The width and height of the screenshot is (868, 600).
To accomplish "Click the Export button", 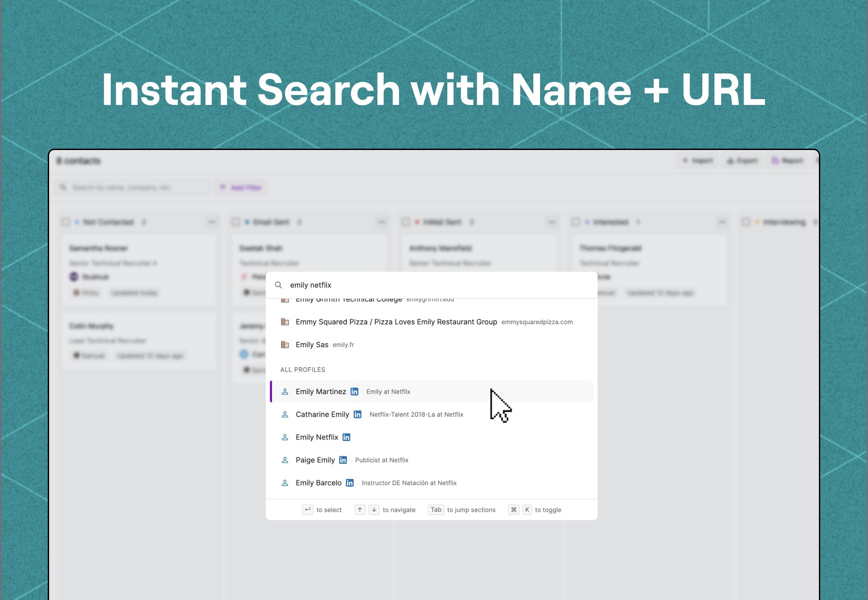I will coord(742,161).
